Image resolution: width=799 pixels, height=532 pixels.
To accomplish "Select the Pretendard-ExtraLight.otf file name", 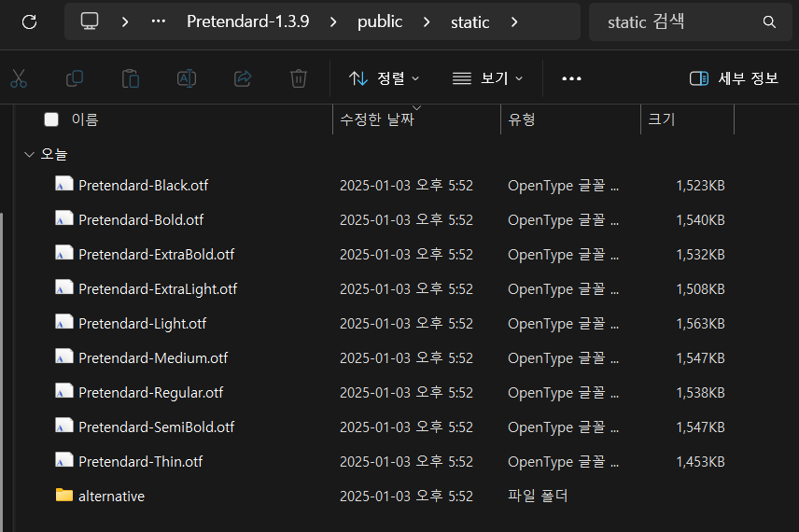I will (x=158, y=289).
